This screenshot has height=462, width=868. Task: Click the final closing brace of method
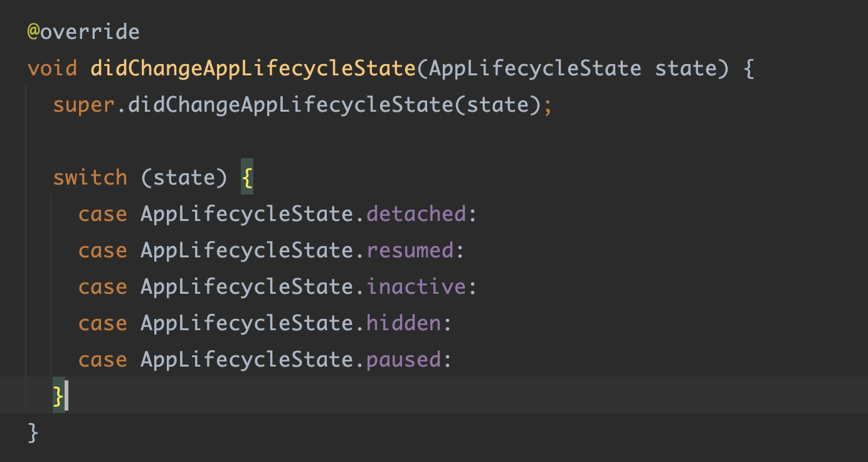[x=33, y=432]
